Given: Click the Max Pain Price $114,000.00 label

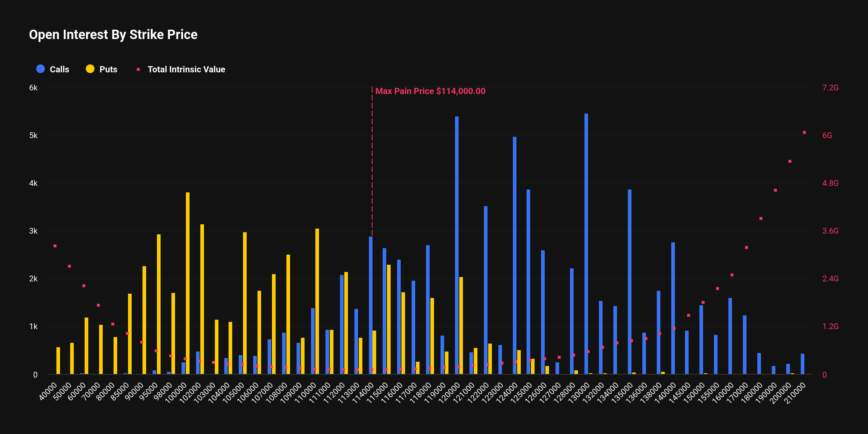Looking at the screenshot, I should [430, 91].
